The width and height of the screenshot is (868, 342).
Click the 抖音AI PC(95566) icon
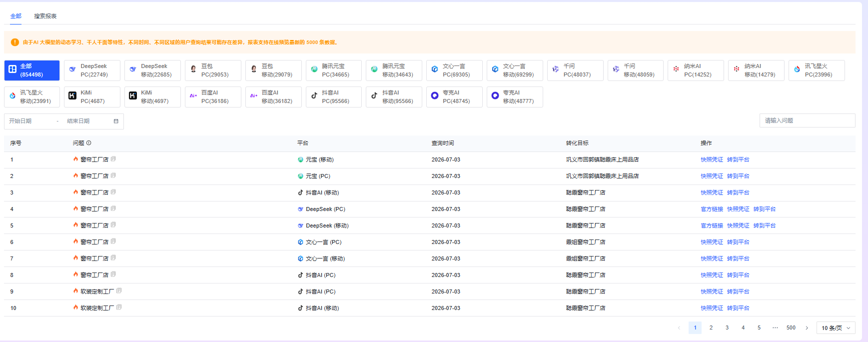[314, 95]
